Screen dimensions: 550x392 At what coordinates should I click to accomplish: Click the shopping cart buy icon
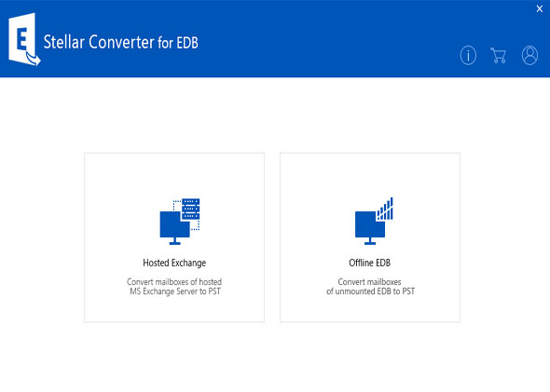[x=498, y=55]
